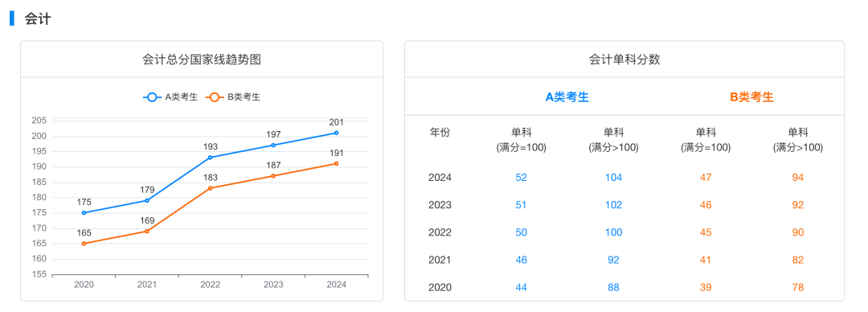
Task: Select the 2024 row year cell
Action: point(440,178)
